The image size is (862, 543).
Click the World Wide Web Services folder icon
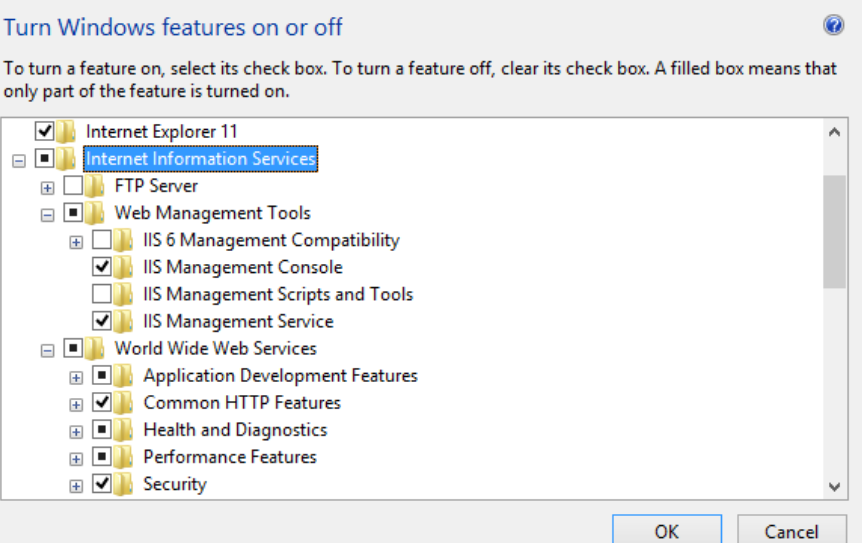pyautogui.click(x=97, y=349)
